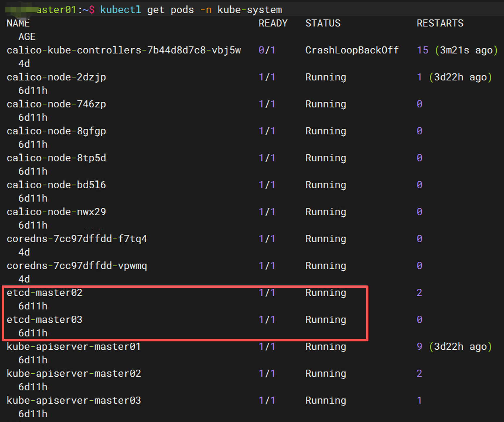This screenshot has height=422, width=504.
Task: Select pod name calico-node-8gfgp
Action: click(56, 131)
